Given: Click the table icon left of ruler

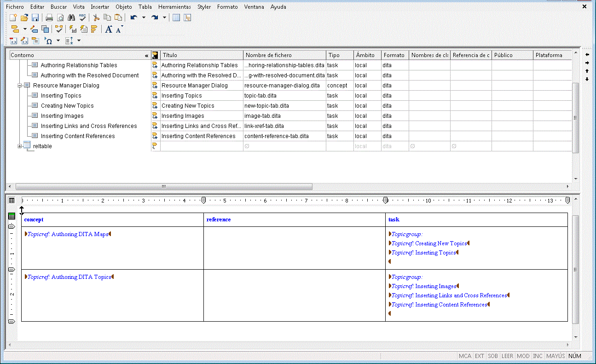Looking at the screenshot, I should point(12,201).
